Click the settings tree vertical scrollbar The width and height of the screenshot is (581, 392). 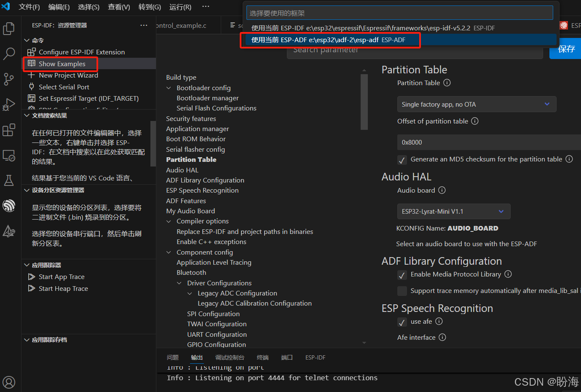pos(364,102)
